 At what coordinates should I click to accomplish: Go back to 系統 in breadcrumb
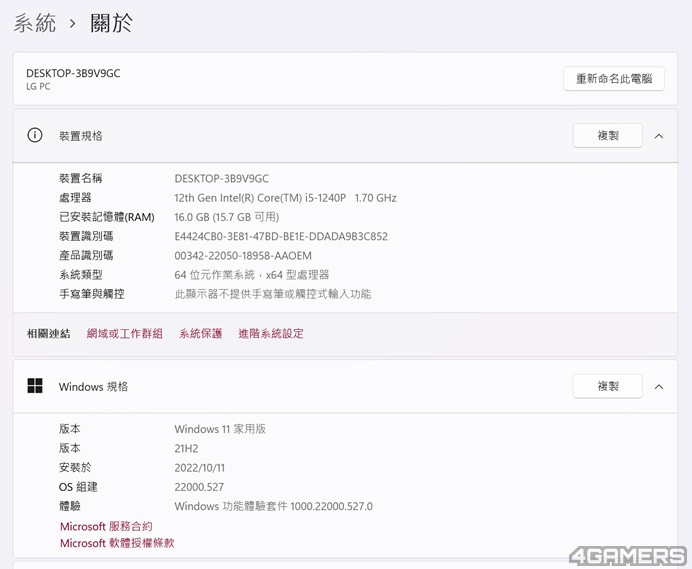(x=35, y=23)
